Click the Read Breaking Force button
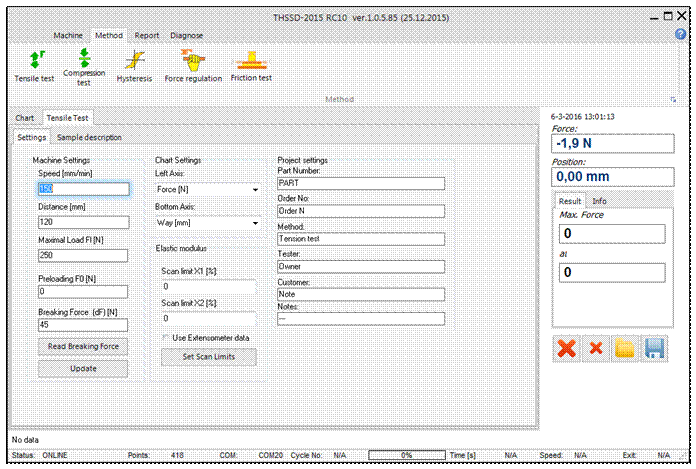Image resolution: width=696 pixels, height=469 pixels. 83,347
